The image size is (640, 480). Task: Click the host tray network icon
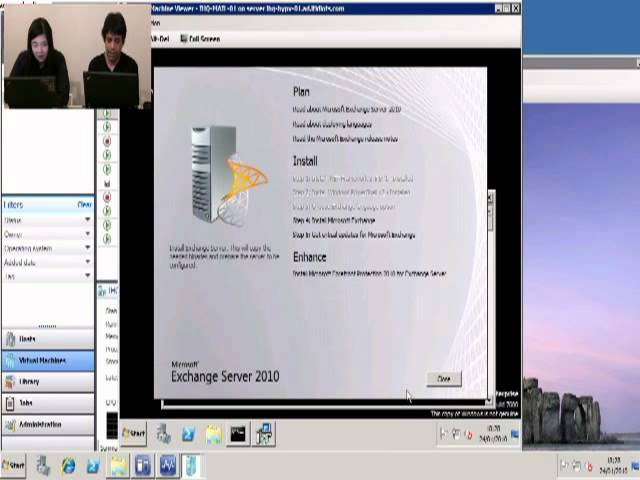[x=576, y=466]
